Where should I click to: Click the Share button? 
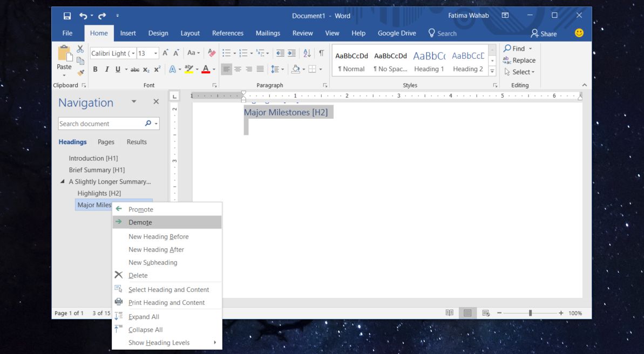coord(544,33)
